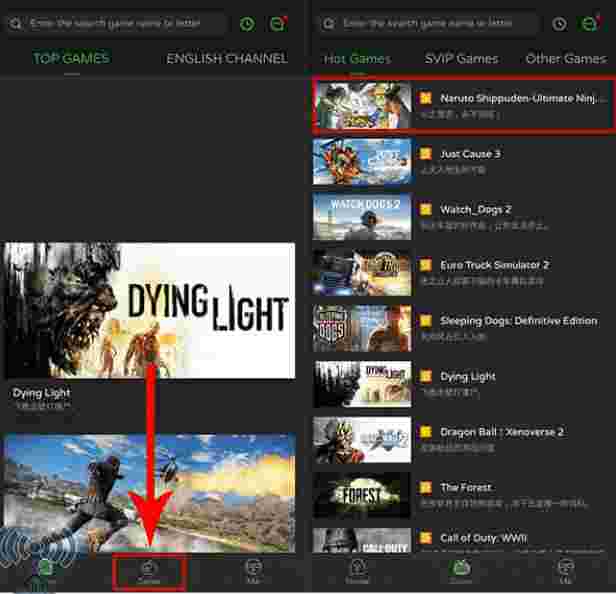Screen dimensions: 616x594
Task: Select the 'Dragon Ball : Xenoverse 2' title
Action: pyautogui.click(x=502, y=432)
